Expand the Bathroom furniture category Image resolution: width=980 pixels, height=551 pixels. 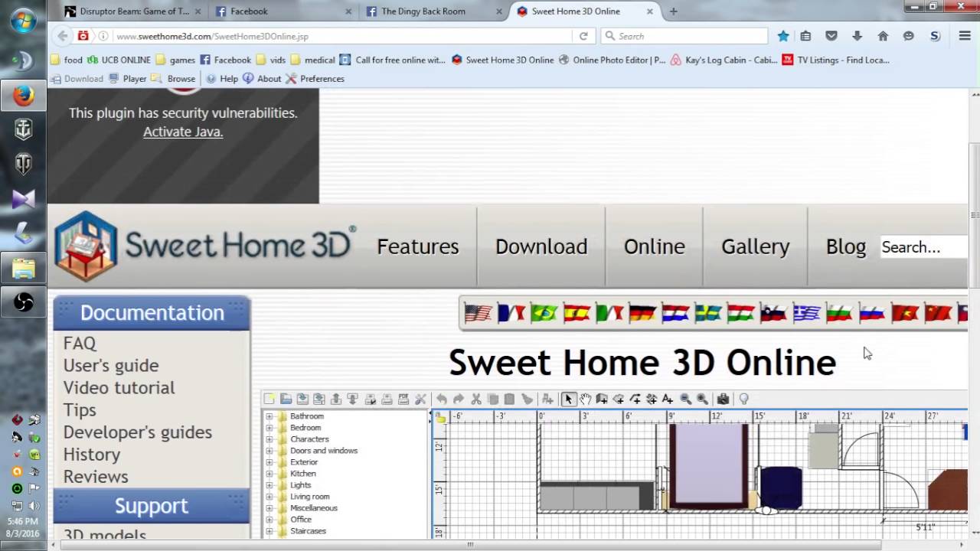269,416
